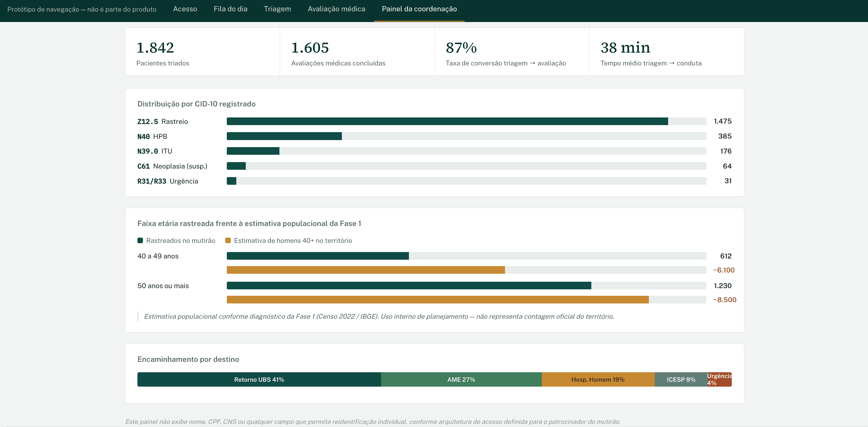This screenshot has width=868, height=427.
Task: Open the Acesso tab
Action: coord(185,9)
